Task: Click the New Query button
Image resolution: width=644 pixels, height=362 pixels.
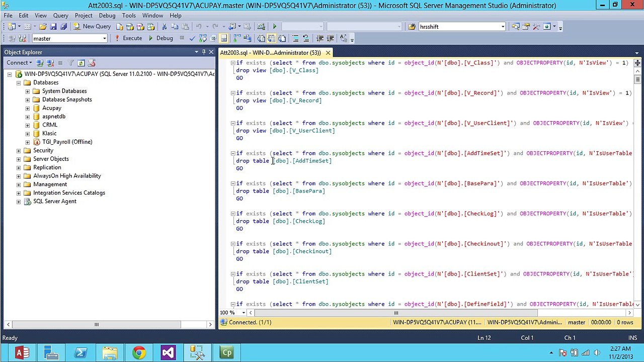Action: (92, 26)
